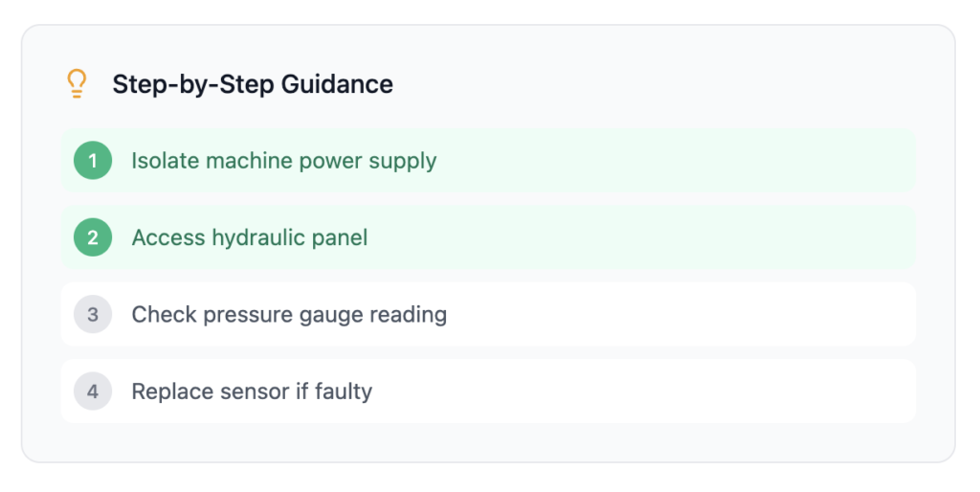Click the gray step 3 badge
This screenshot has width=980, height=492.
(x=93, y=314)
